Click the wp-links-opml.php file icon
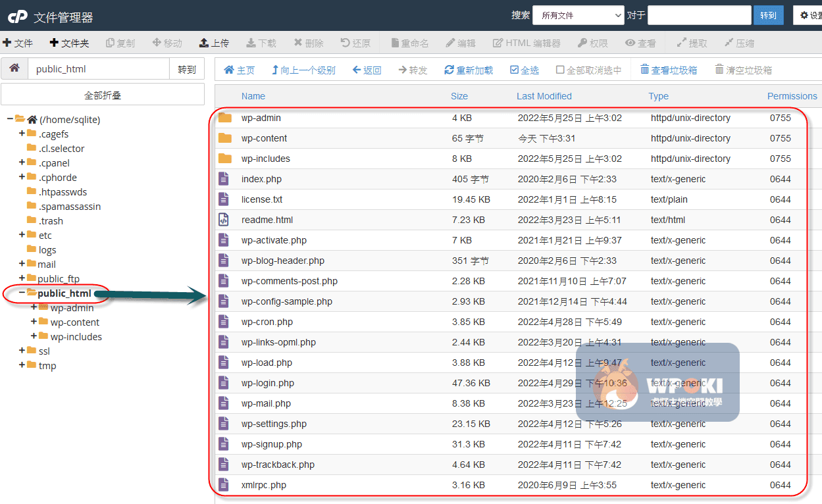The height and width of the screenshot is (504, 822). (x=224, y=342)
